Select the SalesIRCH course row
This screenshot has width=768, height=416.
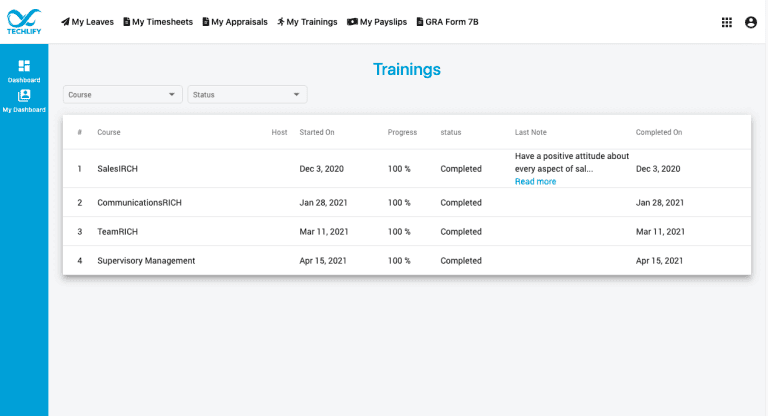117,169
